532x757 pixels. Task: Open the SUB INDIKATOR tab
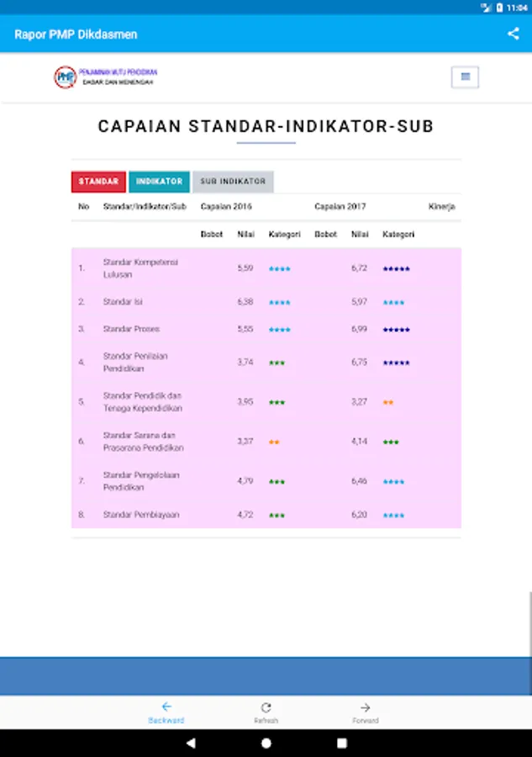(x=233, y=182)
